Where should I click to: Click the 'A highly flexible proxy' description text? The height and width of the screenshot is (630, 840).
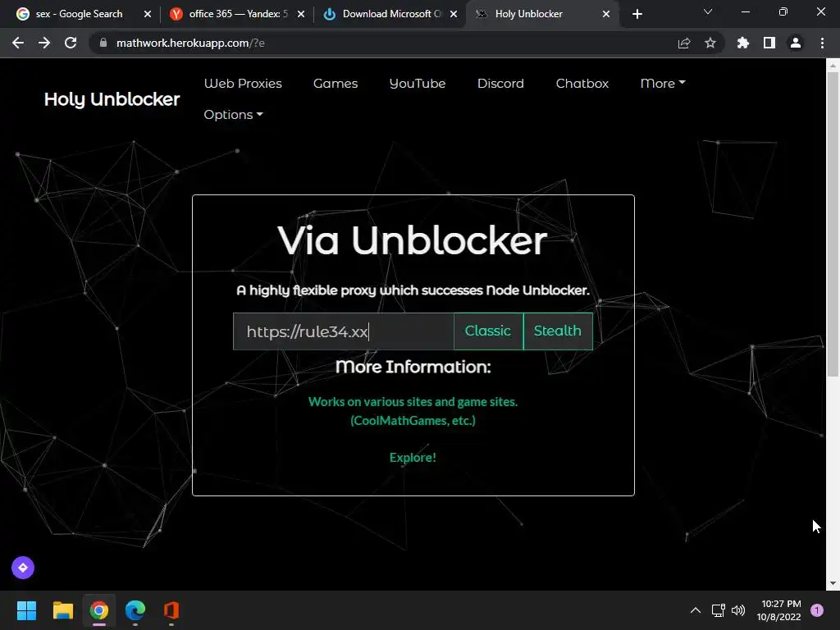[413, 290]
